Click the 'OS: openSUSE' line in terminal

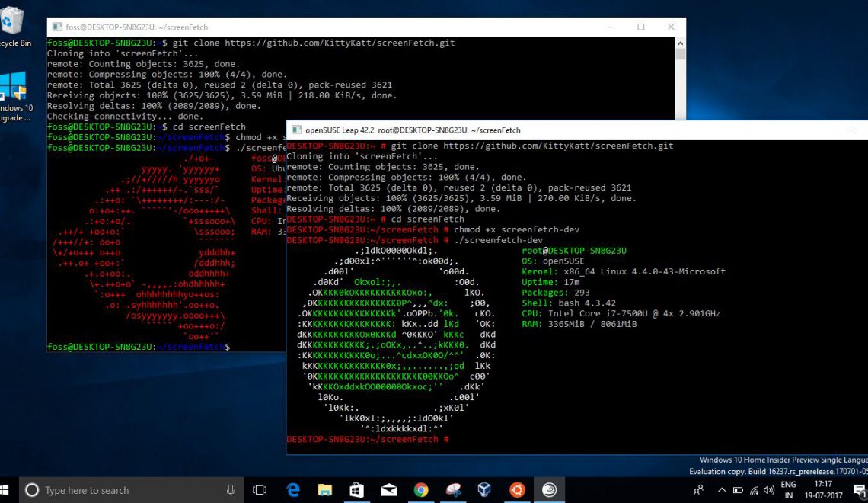coord(553,261)
